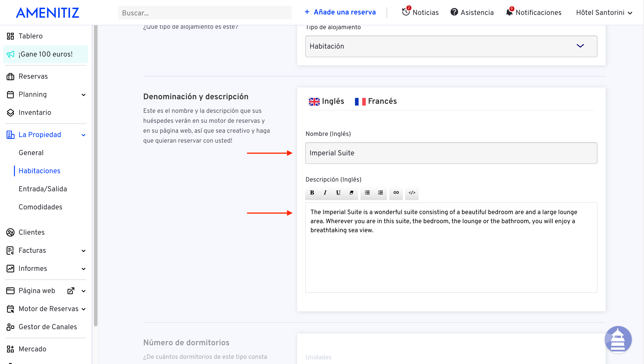644x364 pixels.
Task: Open Página web external link icon
Action: [71, 291]
